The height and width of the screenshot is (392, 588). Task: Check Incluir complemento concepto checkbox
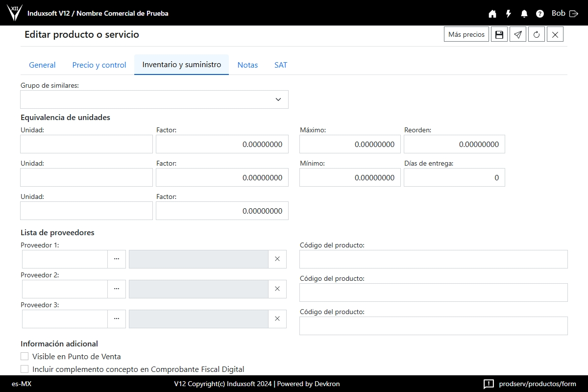coord(24,369)
